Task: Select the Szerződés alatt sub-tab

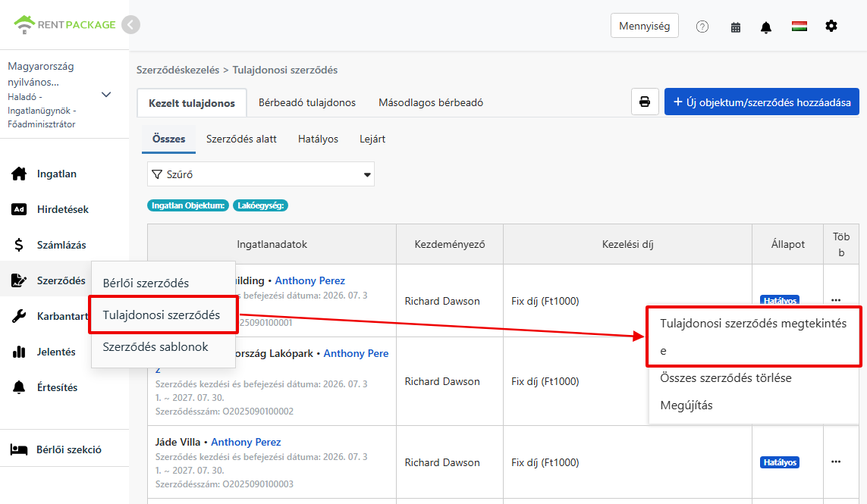Action: click(241, 139)
